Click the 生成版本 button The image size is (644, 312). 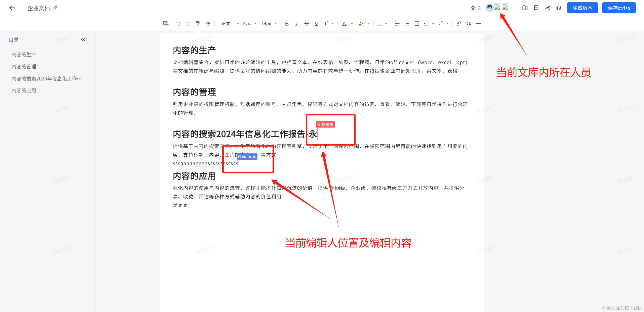[x=582, y=8]
